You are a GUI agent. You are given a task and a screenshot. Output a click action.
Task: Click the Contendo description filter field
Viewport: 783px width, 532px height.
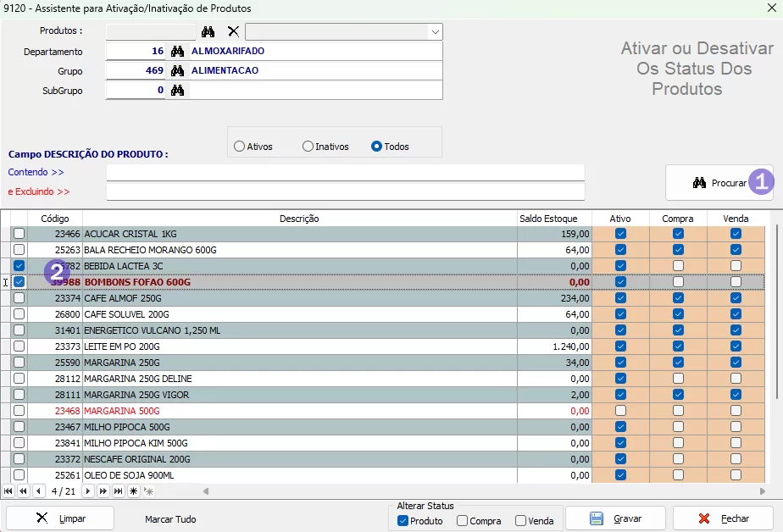click(345, 173)
